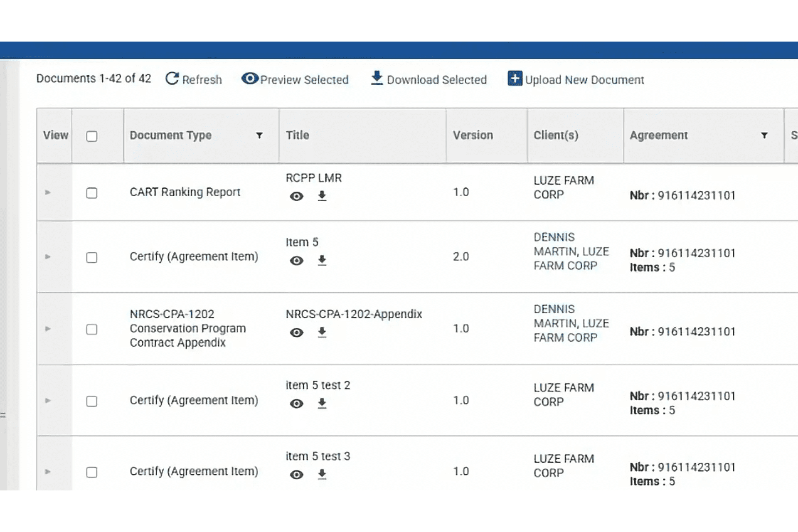Click the Refresh circular arrow icon
Image resolution: width=798 pixels, height=532 pixels.
click(x=172, y=79)
